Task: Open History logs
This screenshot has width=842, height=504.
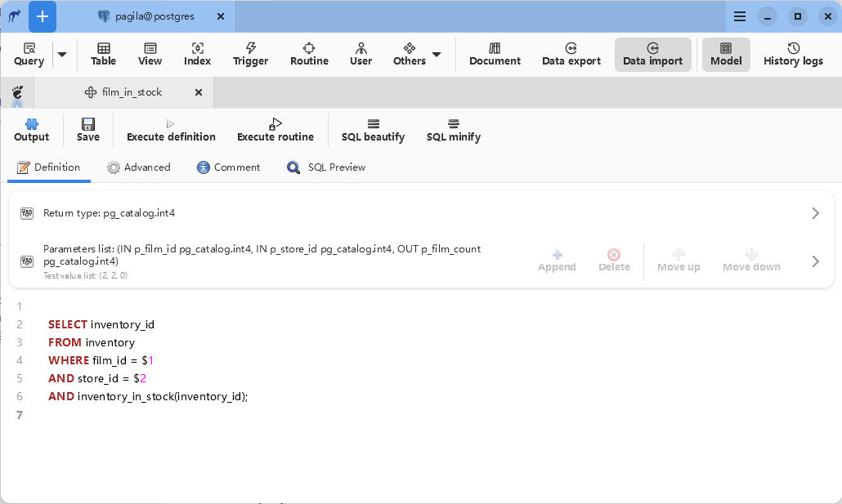Action: coord(792,55)
